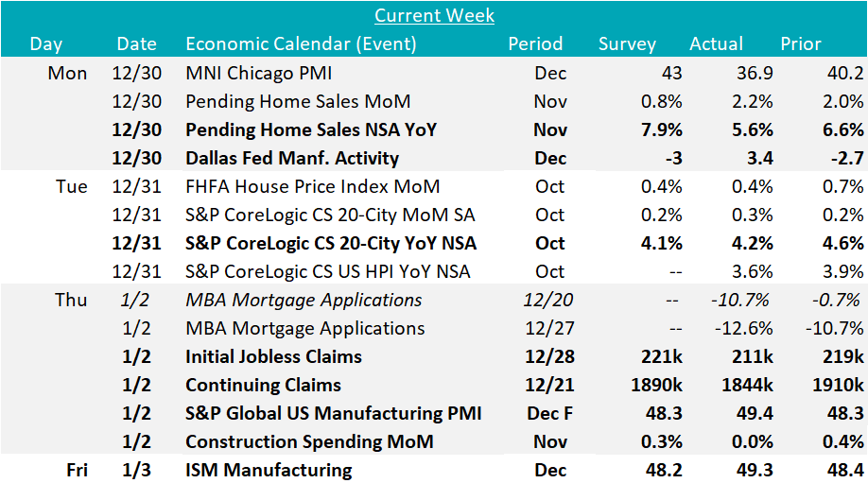Select the Continuing Claims event name
Viewport: 868px width, 483px height.
tap(263, 385)
